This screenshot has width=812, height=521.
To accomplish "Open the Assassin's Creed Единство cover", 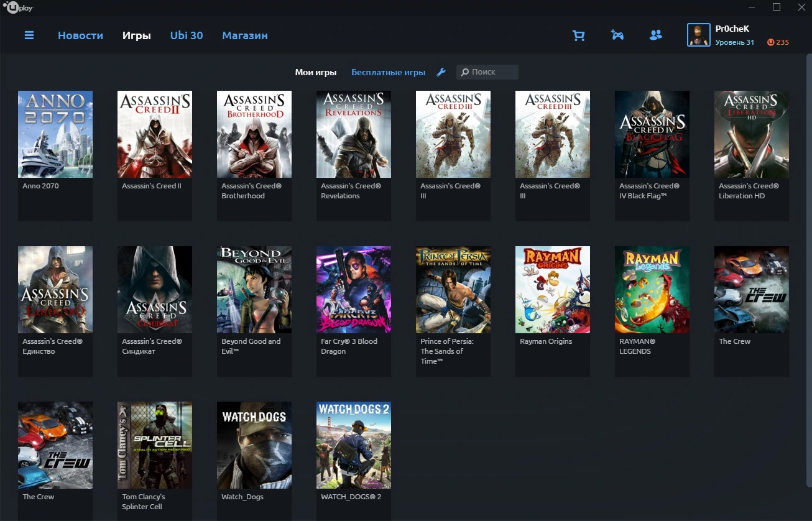I will coord(55,290).
